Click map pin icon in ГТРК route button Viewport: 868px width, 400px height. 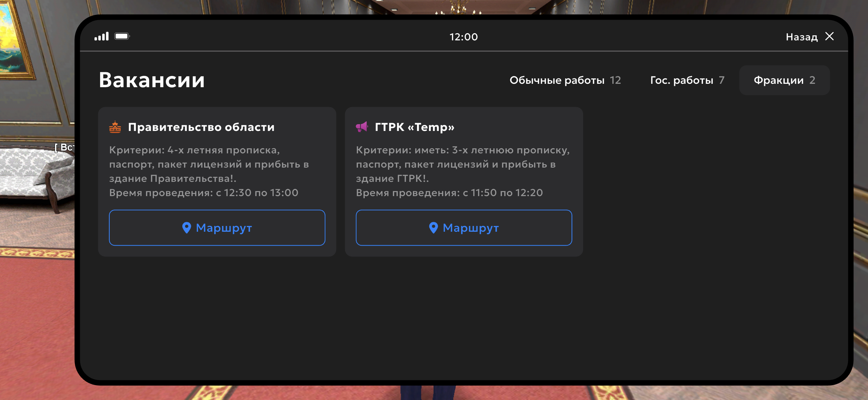click(x=433, y=228)
